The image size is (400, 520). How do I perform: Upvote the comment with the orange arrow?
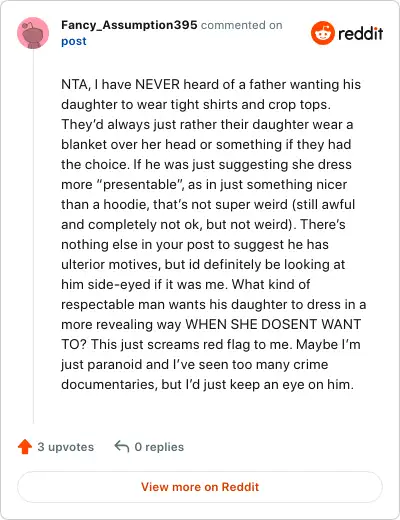click(25, 447)
